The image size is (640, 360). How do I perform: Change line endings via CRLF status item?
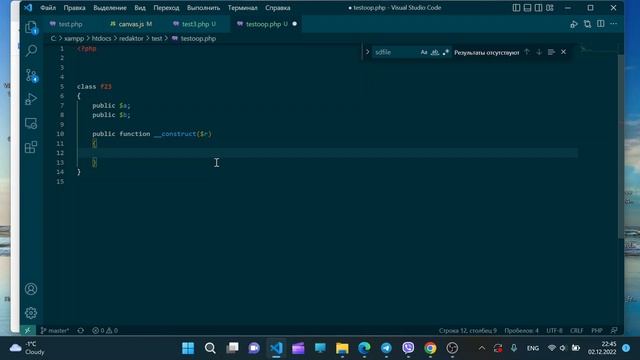577,330
